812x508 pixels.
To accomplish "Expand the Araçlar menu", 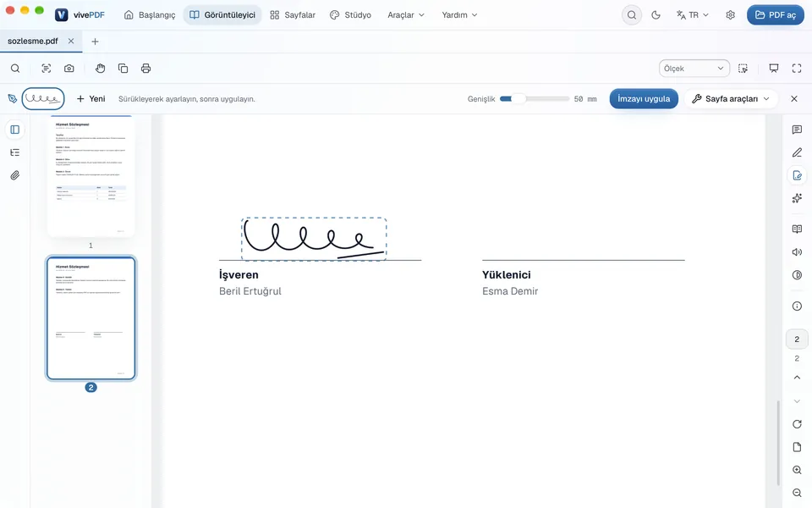I will point(406,15).
